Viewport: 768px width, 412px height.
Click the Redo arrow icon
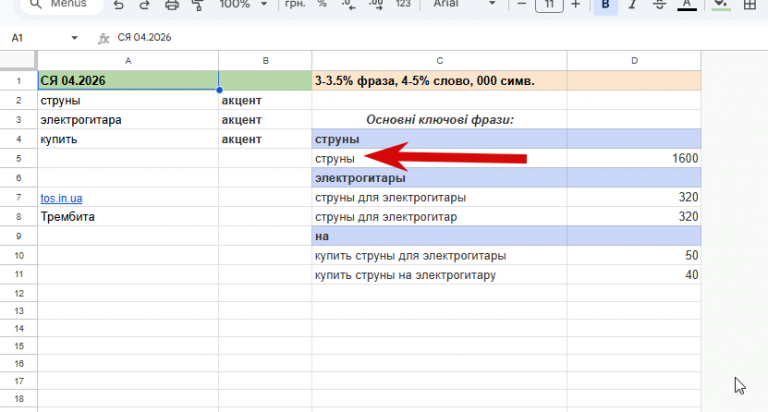click(x=144, y=4)
